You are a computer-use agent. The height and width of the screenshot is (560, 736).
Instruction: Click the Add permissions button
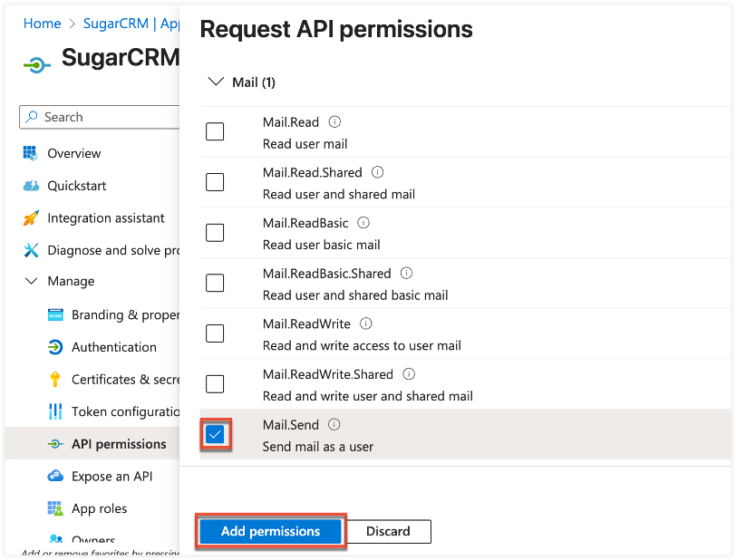pos(270,531)
